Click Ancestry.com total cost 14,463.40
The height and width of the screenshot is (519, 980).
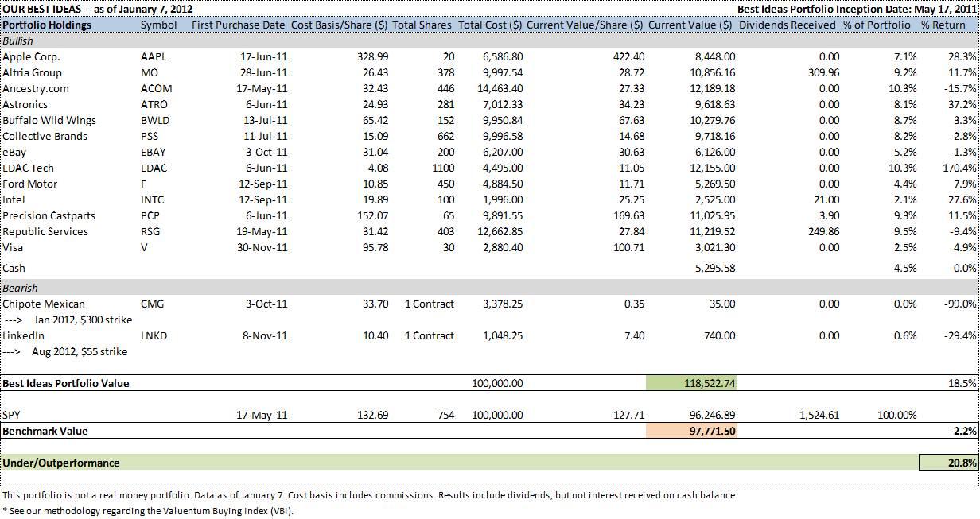pyautogui.click(x=500, y=88)
